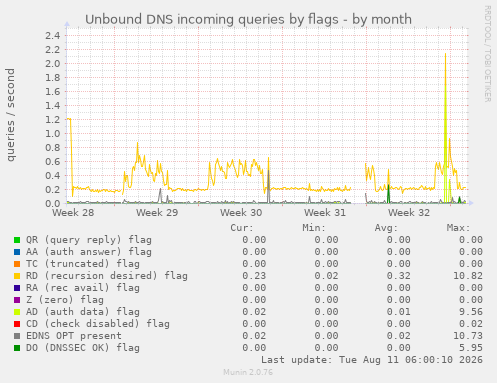Click the 'Week 30' x-axis label
This screenshot has height=383, width=497.
pyautogui.click(x=241, y=213)
